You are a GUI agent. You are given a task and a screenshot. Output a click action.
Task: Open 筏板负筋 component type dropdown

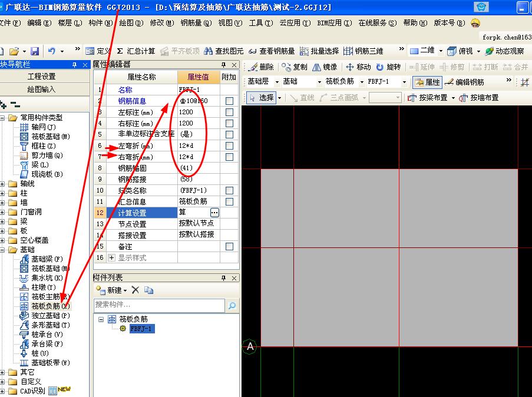pyautogui.click(x=362, y=82)
